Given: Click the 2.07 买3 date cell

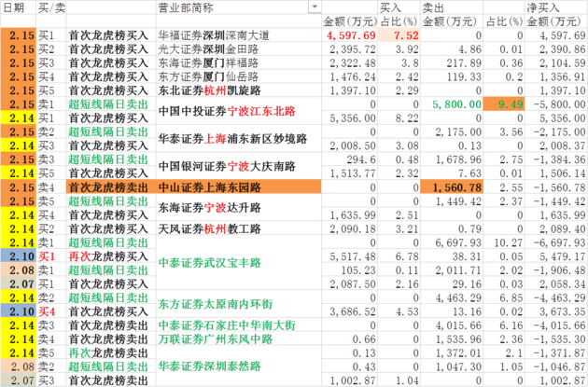Looking at the screenshot, I should 18,380.
